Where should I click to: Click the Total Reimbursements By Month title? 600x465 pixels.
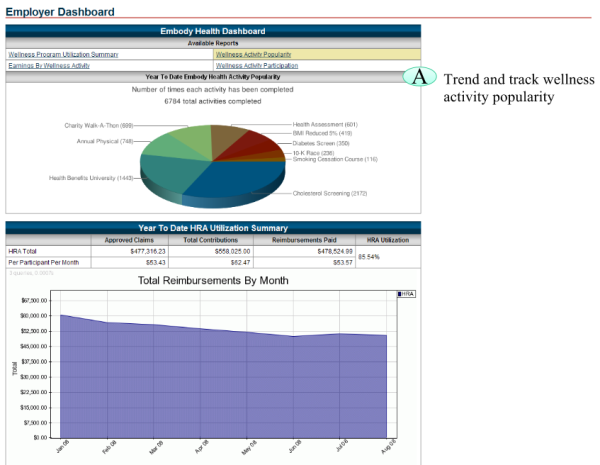pyautogui.click(x=213, y=281)
